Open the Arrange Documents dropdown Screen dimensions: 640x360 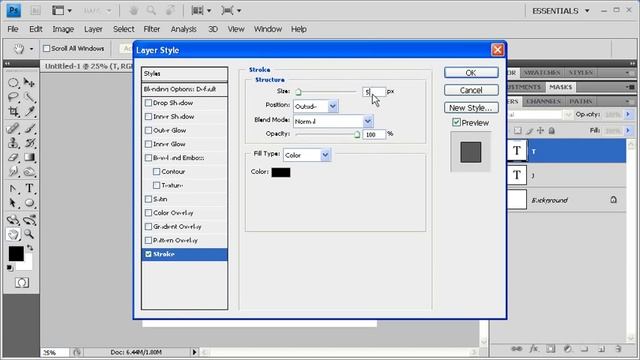pyautogui.click(x=202, y=11)
